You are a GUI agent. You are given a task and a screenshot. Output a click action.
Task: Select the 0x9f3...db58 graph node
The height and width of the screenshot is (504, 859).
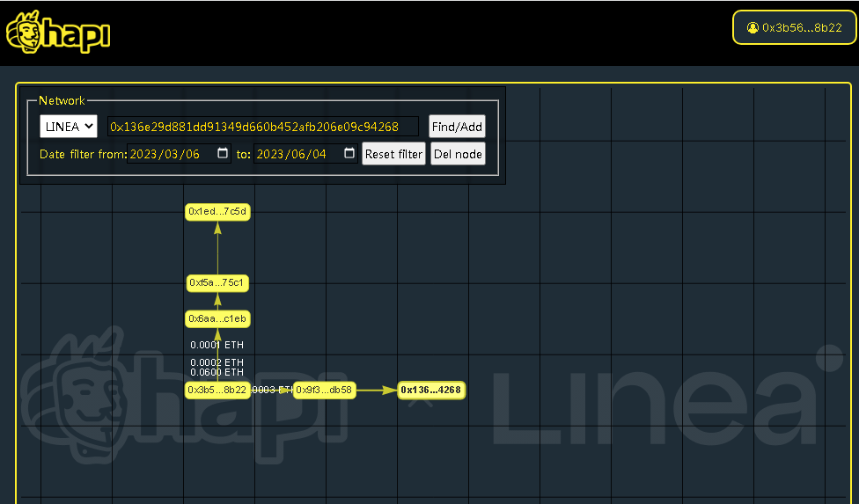tap(324, 391)
